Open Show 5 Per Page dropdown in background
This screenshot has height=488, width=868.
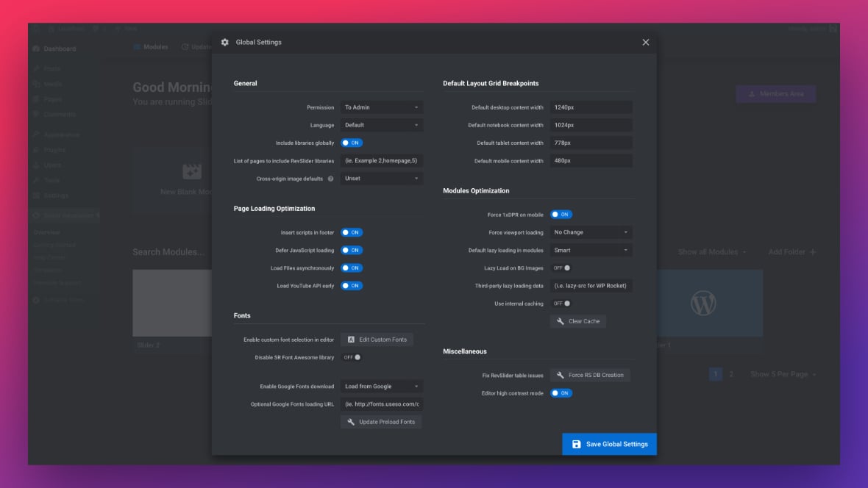(783, 375)
